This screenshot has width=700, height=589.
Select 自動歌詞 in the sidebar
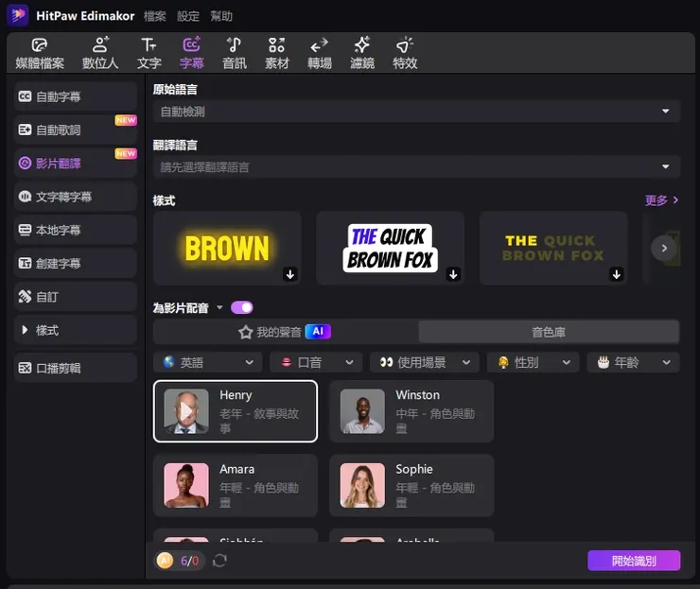click(75, 130)
